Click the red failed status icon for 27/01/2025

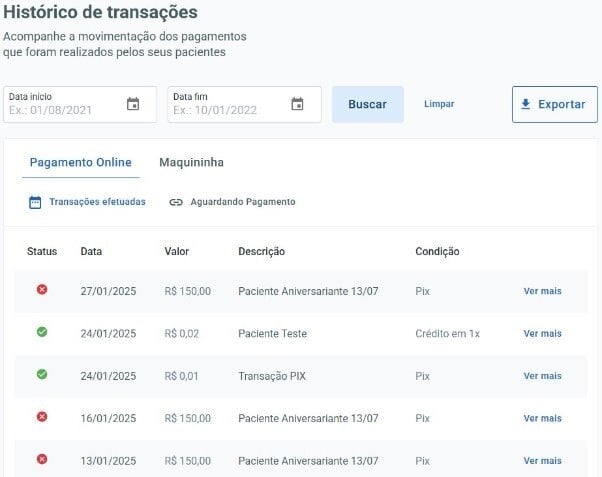point(42,290)
